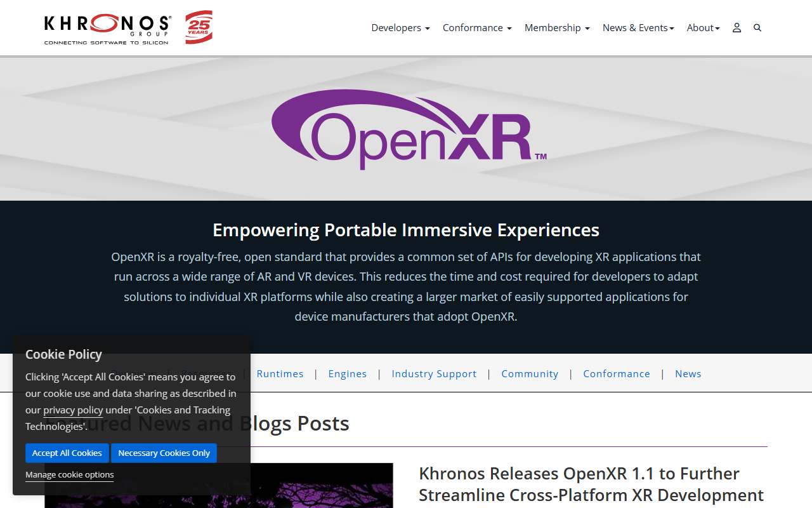Expand the Developers dropdown menu
Image resolution: width=812 pixels, height=508 pixels.
point(400,28)
